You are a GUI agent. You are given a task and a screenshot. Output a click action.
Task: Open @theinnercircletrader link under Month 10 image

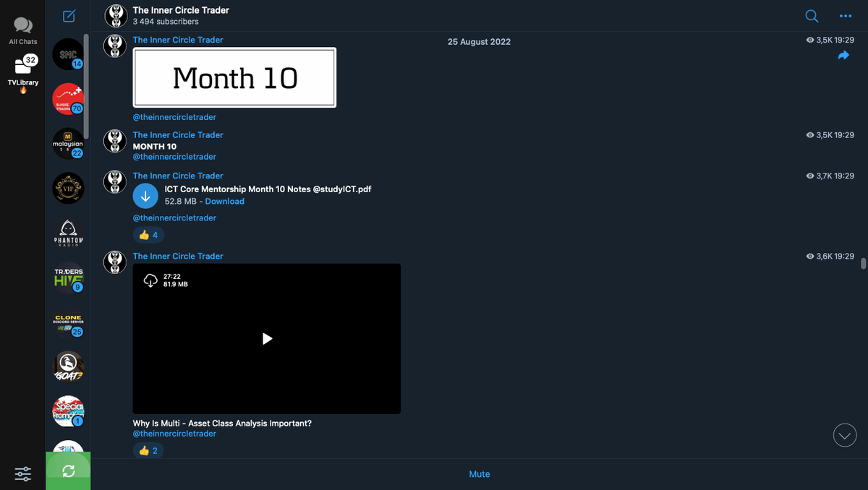[174, 117]
